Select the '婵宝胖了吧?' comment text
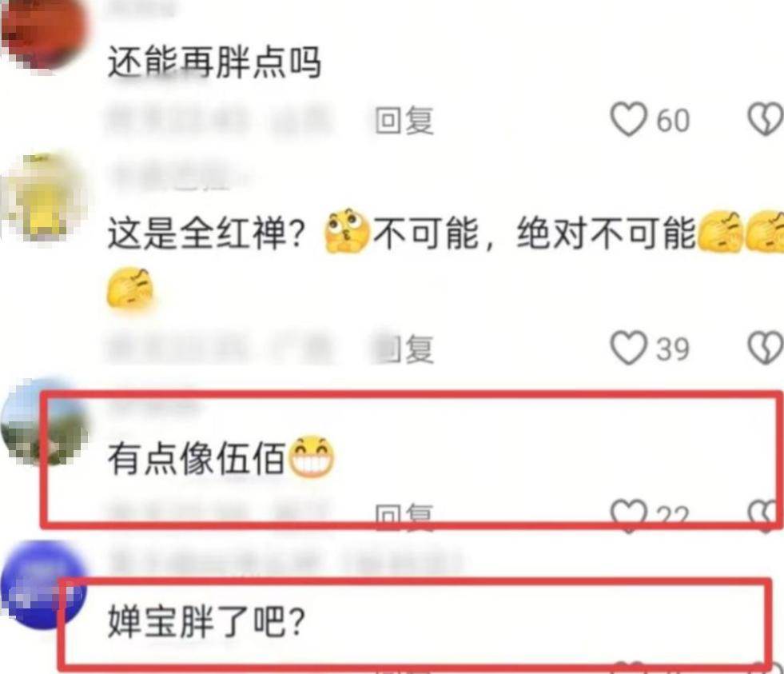 point(206,621)
